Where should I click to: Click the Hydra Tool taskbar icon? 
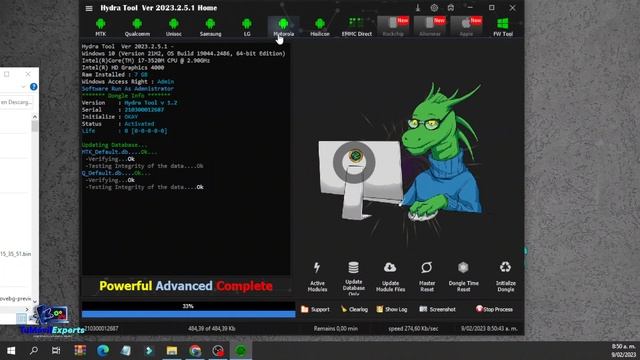(x=241, y=351)
